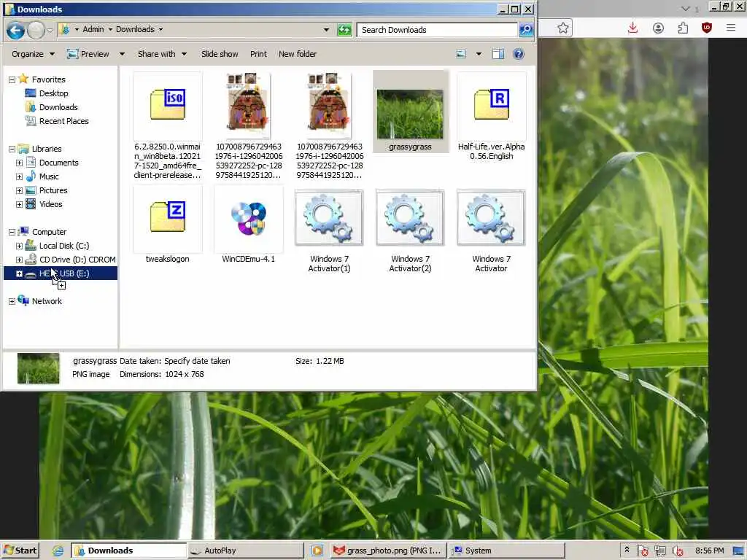Viewport: 747px width, 560px height.
Task: Open the Firefox downloads arrow icon
Action: coord(632,28)
